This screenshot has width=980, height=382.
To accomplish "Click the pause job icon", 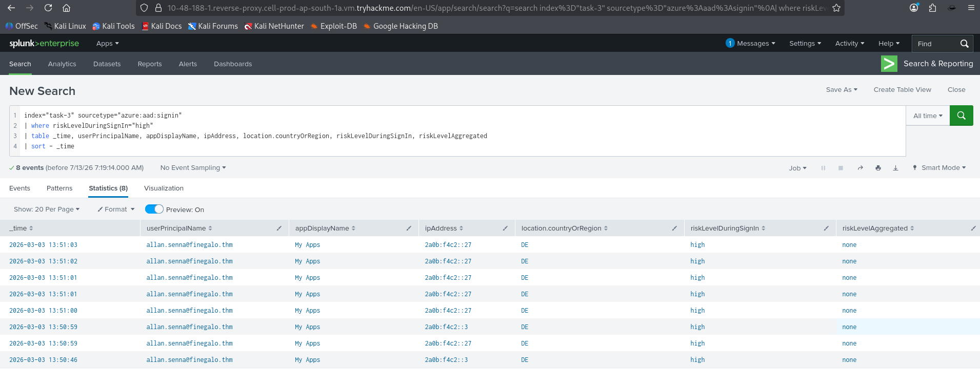I will [823, 168].
